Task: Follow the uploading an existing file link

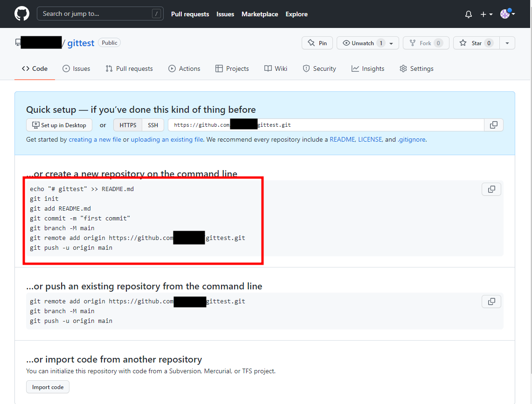Action: (x=167, y=139)
